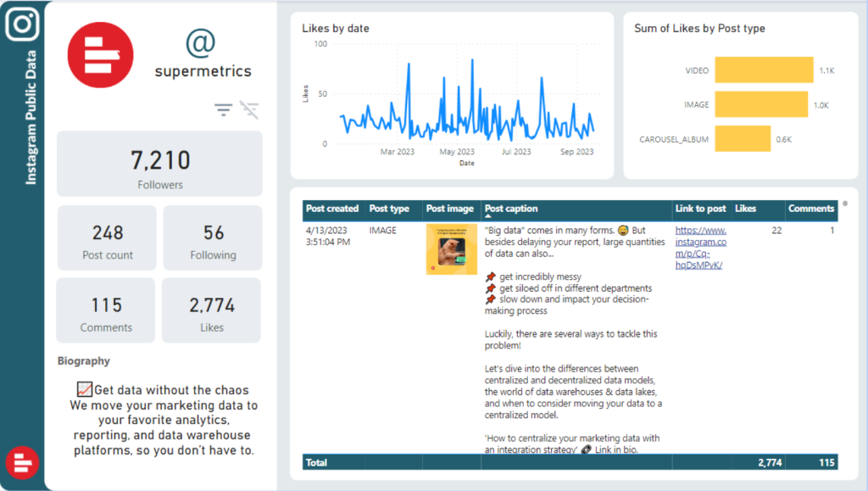Sort table by Post type column
Viewport: 868px width, 491px height.
[x=389, y=209]
